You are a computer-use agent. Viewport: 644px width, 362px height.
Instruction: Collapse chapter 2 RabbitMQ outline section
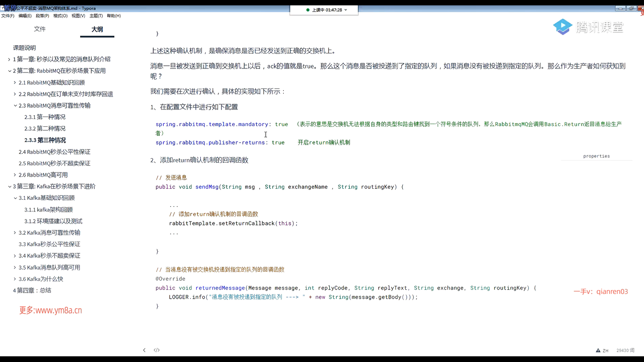9,71
